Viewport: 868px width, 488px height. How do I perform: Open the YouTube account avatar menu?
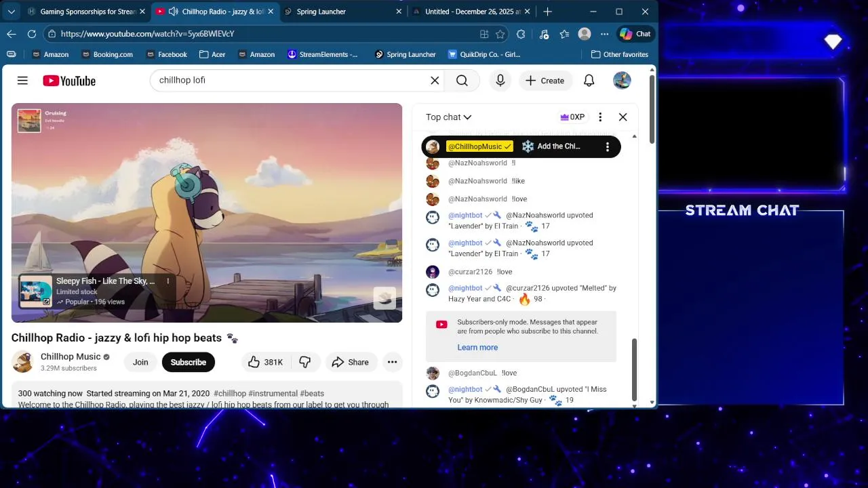pyautogui.click(x=622, y=81)
